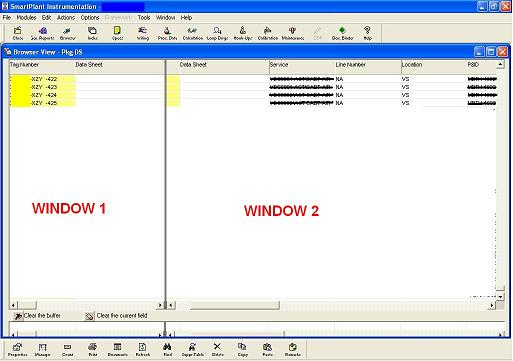Open the File menu
This screenshot has width=513, height=361.
pos(7,17)
